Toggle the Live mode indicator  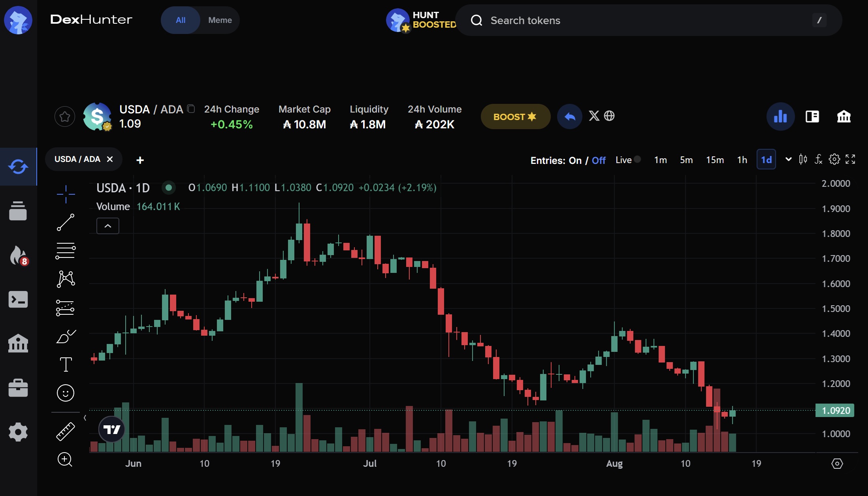tap(637, 159)
